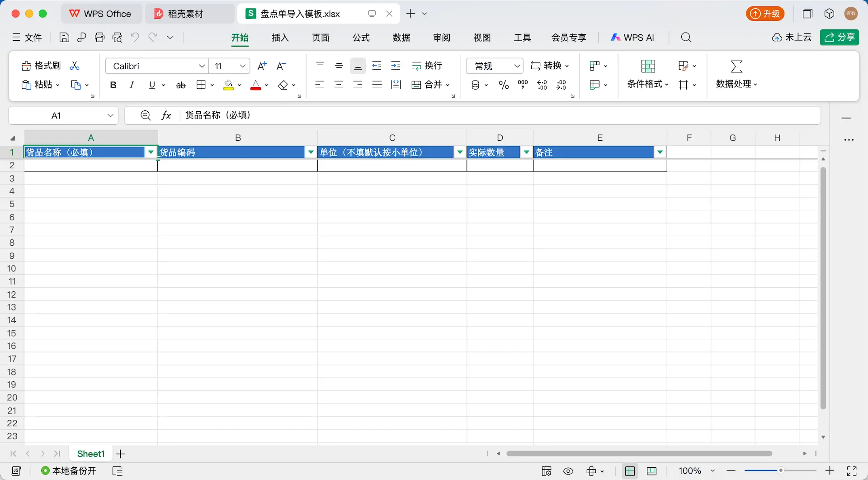Apply strikethrough formatting

181,85
